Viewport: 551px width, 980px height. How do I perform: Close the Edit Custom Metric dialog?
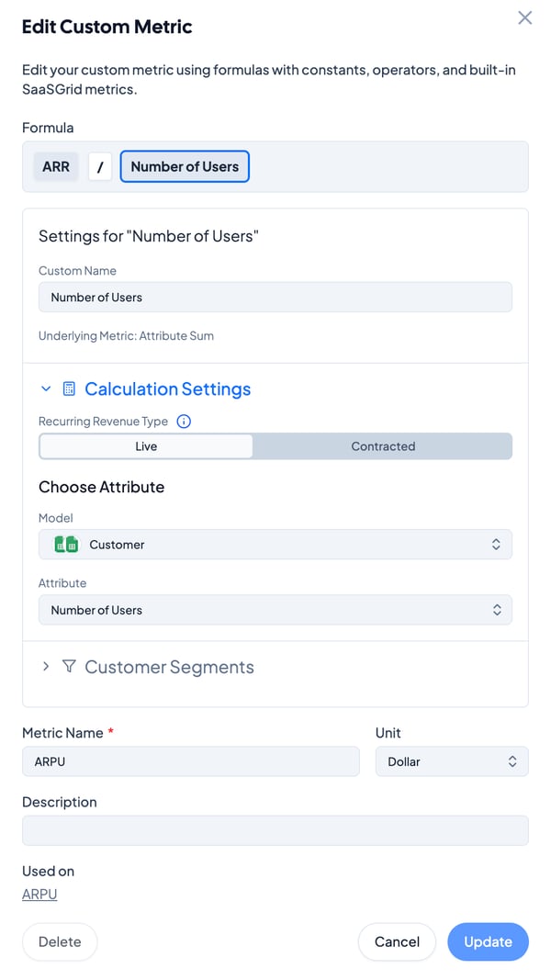524,17
